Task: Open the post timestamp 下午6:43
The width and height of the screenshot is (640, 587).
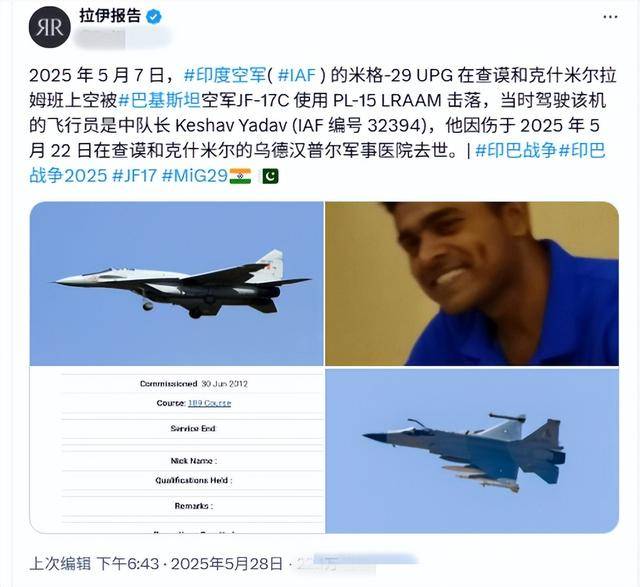Action: (x=127, y=564)
